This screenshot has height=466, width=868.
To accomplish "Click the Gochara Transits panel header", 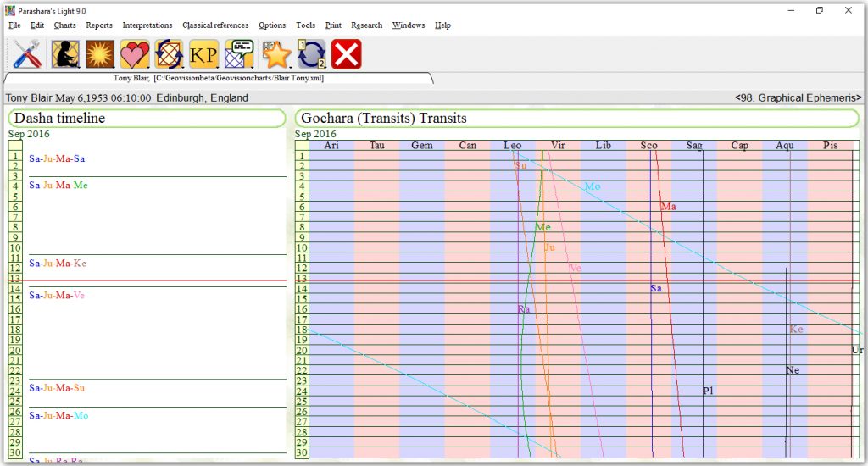I will point(576,119).
